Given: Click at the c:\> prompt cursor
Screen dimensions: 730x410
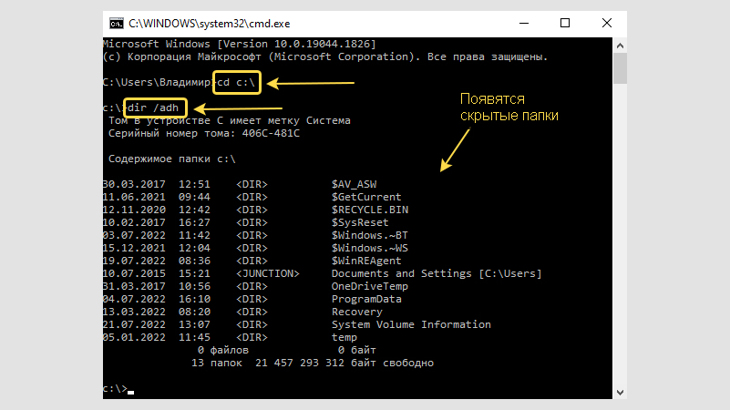Looking at the screenshot, I should coord(131,392).
